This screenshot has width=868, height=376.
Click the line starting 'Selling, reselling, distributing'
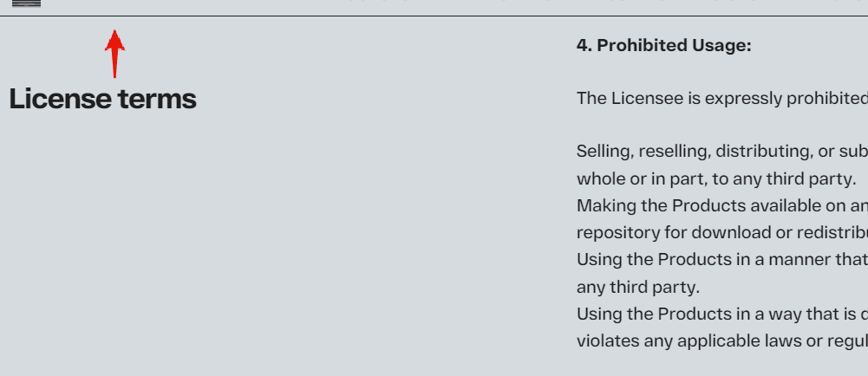[x=721, y=152]
